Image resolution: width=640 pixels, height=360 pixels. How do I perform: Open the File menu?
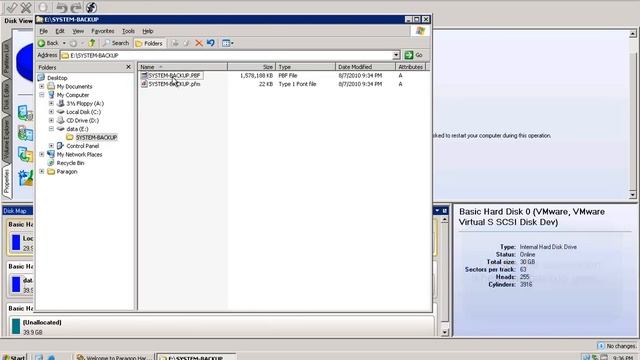(43, 31)
